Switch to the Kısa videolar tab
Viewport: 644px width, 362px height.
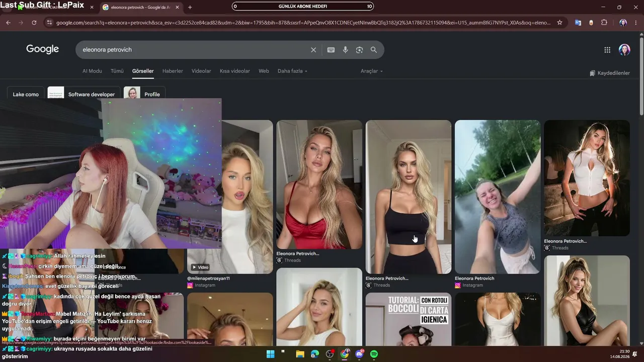[235, 71]
